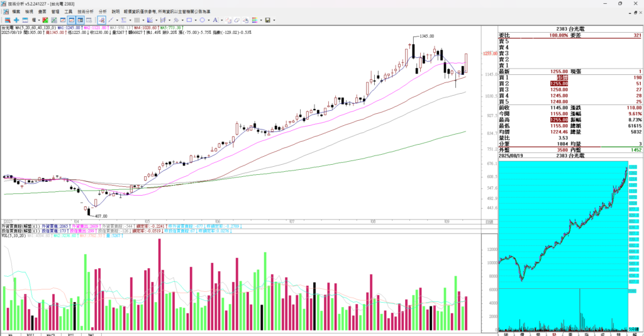This screenshot has width=644, height=336.
Task: Select the rectangle shape drawing tool
Action: point(189,20)
